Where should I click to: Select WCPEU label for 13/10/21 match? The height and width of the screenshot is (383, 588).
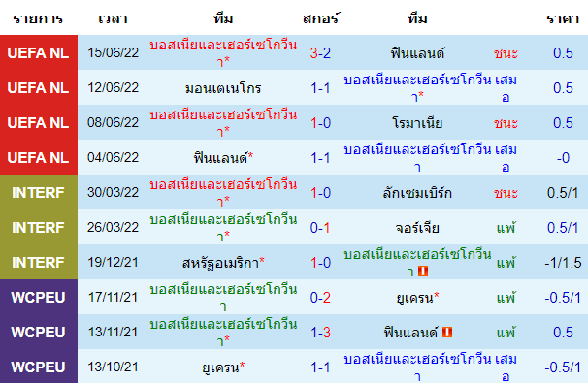tap(38, 367)
